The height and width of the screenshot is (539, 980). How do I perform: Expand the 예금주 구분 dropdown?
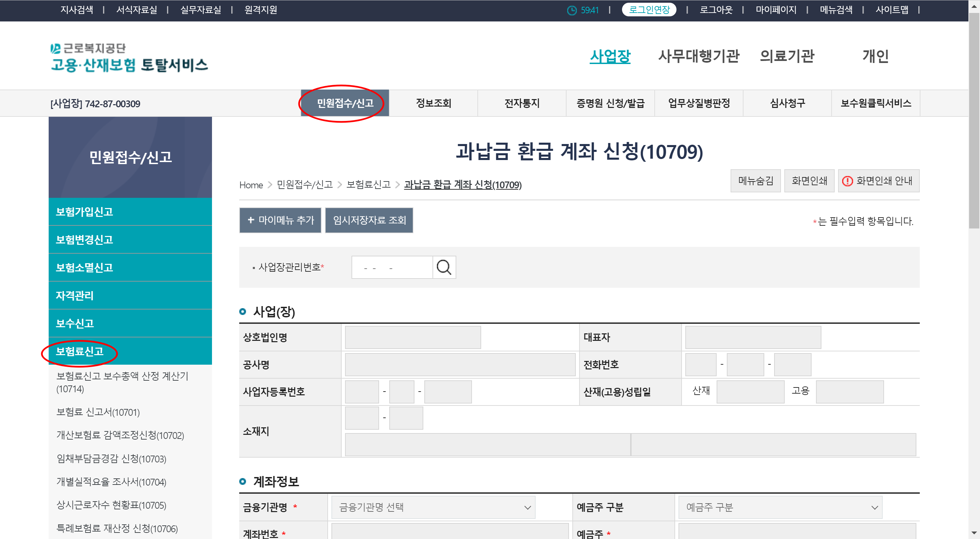[x=780, y=507]
